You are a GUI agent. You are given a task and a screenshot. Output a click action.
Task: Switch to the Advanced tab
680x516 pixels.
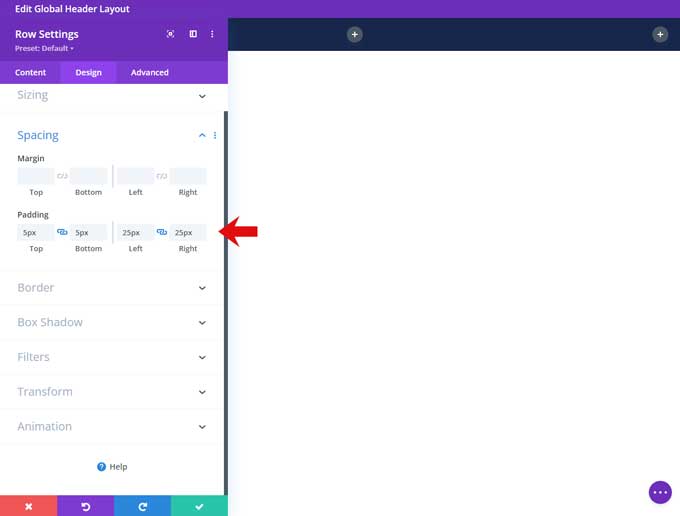coord(149,72)
